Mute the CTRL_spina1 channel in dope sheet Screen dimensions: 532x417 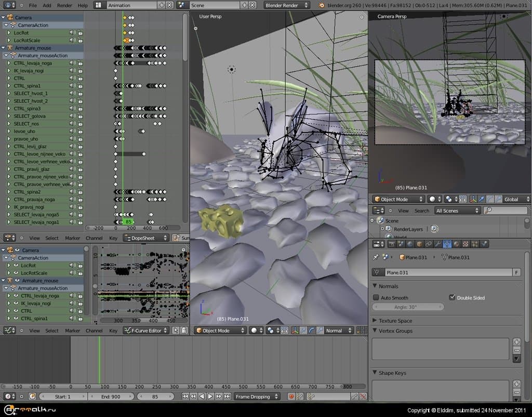pyautogui.click(x=72, y=86)
